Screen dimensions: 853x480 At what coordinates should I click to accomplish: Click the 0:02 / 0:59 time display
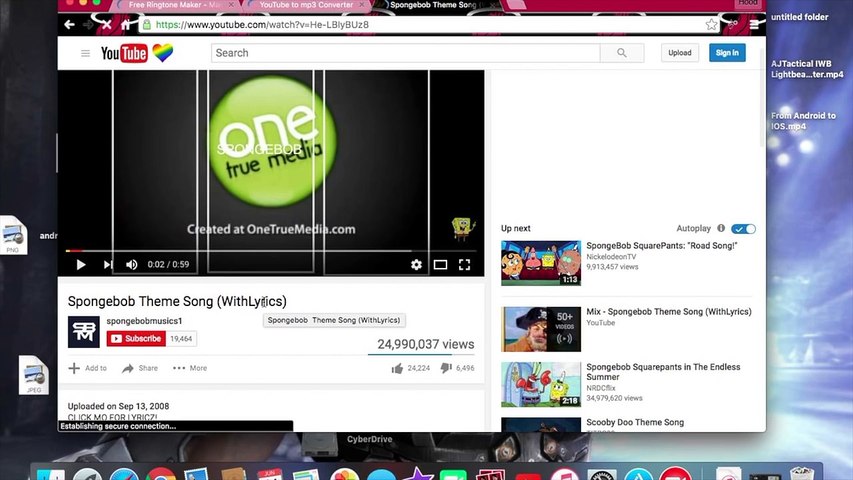(x=168, y=264)
